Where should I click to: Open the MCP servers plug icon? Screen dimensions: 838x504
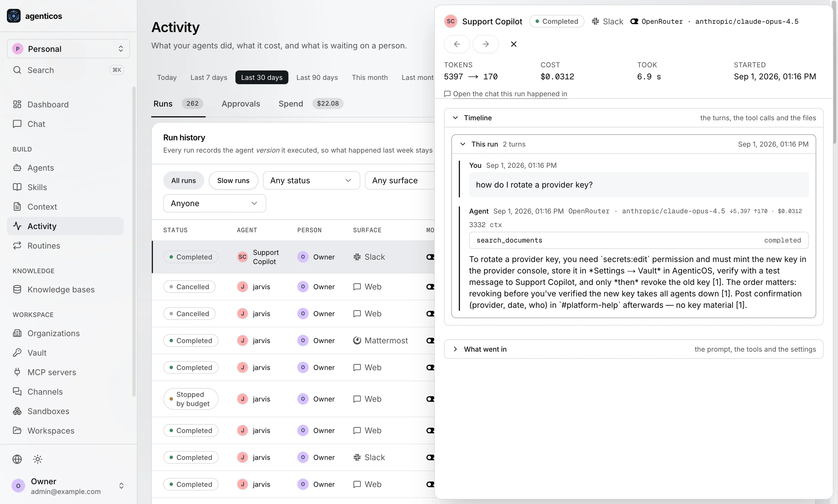tap(17, 372)
